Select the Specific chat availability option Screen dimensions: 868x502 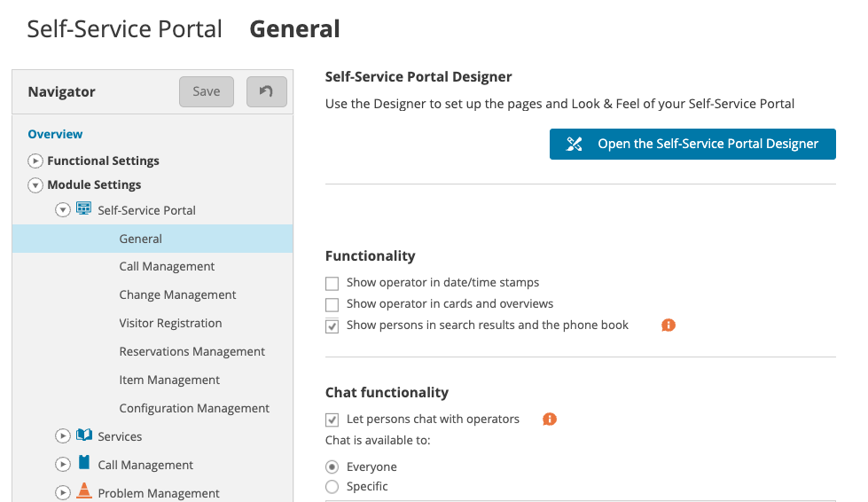pyautogui.click(x=332, y=486)
